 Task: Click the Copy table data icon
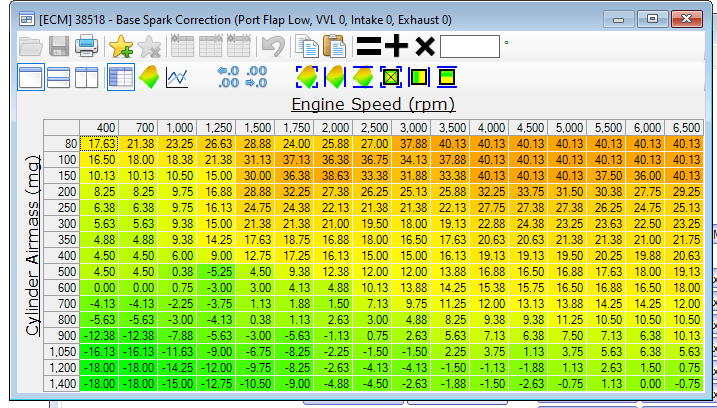[x=308, y=46]
